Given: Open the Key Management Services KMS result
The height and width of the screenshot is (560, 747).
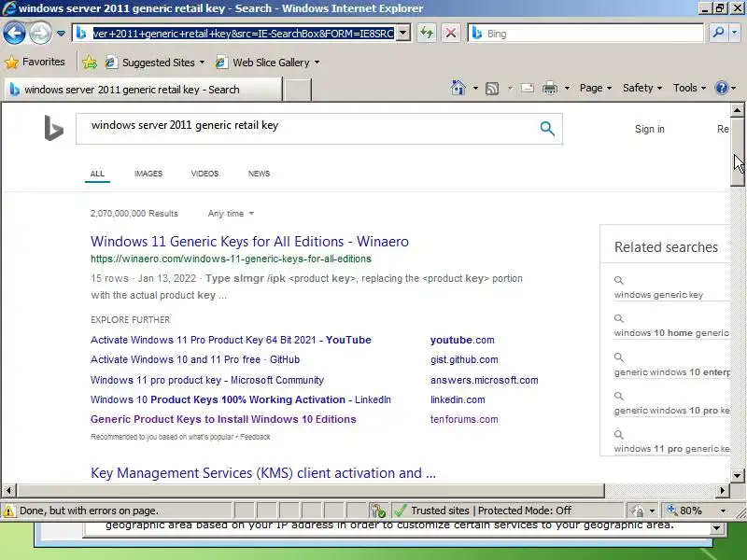Looking at the screenshot, I should 263,473.
